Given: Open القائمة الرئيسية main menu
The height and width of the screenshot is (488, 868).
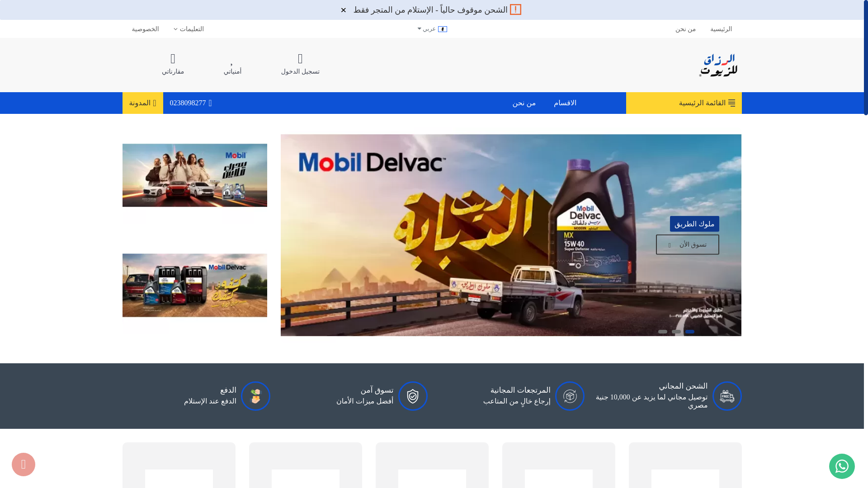Looking at the screenshot, I should pyautogui.click(x=684, y=103).
